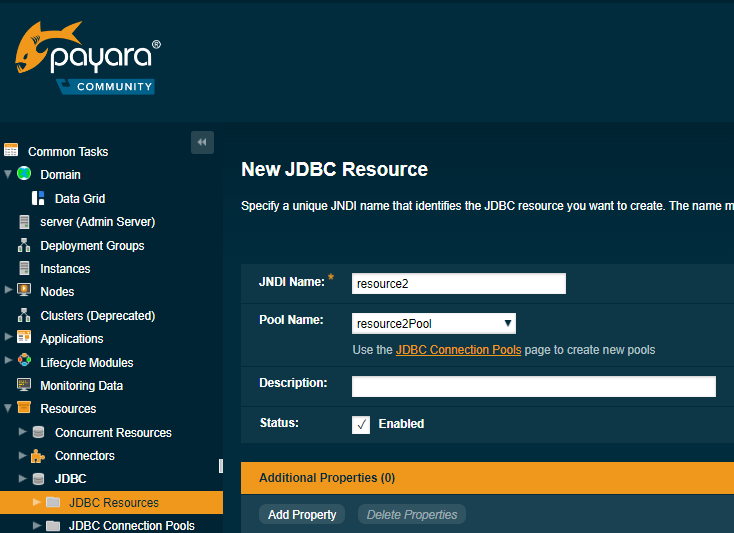734x533 pixels.
Task: Click the Description input field
Action: pyautogui.click(x=534, y=386)
